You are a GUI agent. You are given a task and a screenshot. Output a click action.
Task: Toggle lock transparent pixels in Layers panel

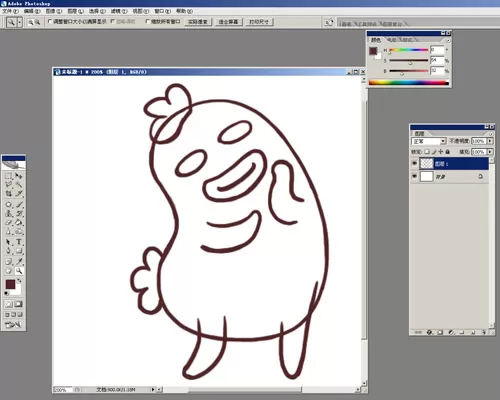pos(427,152)
